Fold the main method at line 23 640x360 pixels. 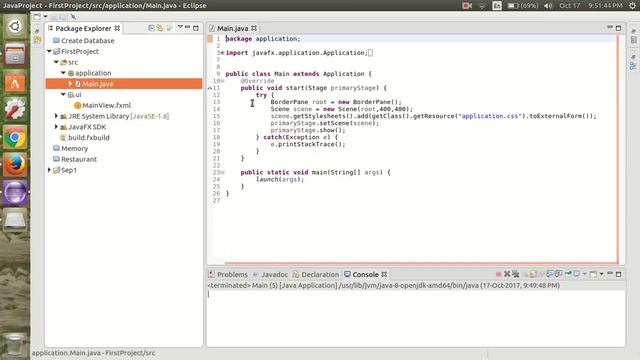(222, 172)
